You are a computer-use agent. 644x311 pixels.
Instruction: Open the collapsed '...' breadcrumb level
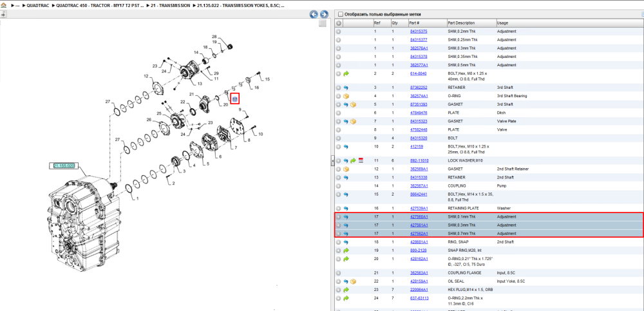click(17, 6)
